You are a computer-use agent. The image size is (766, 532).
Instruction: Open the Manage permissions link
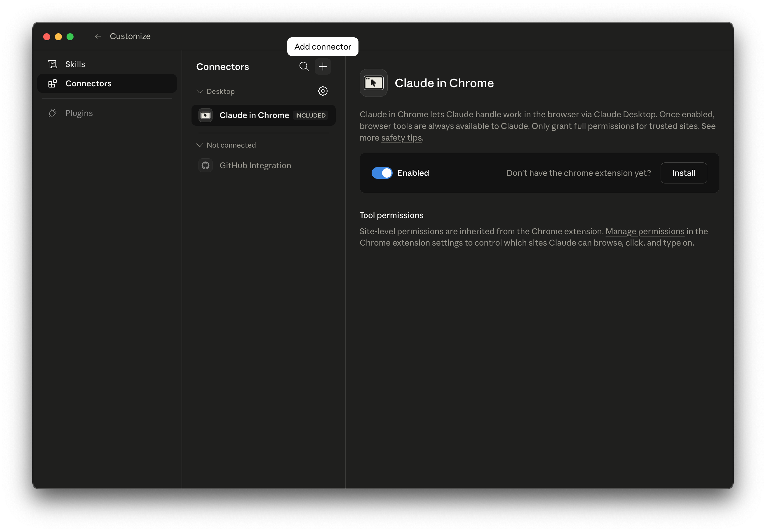tap(645, 231)
